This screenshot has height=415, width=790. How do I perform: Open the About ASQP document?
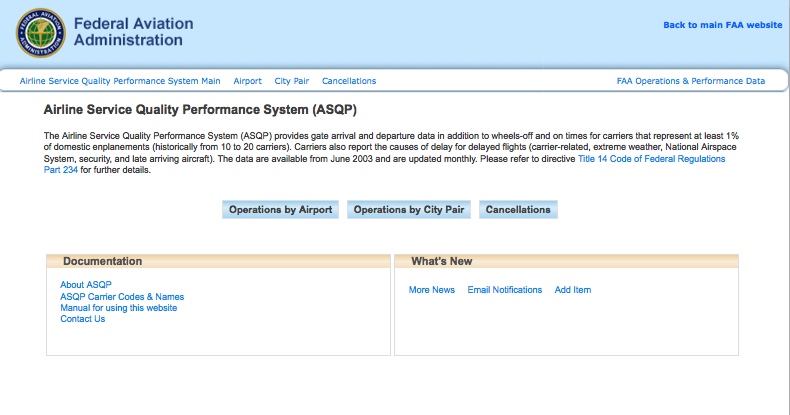(86, 285)
